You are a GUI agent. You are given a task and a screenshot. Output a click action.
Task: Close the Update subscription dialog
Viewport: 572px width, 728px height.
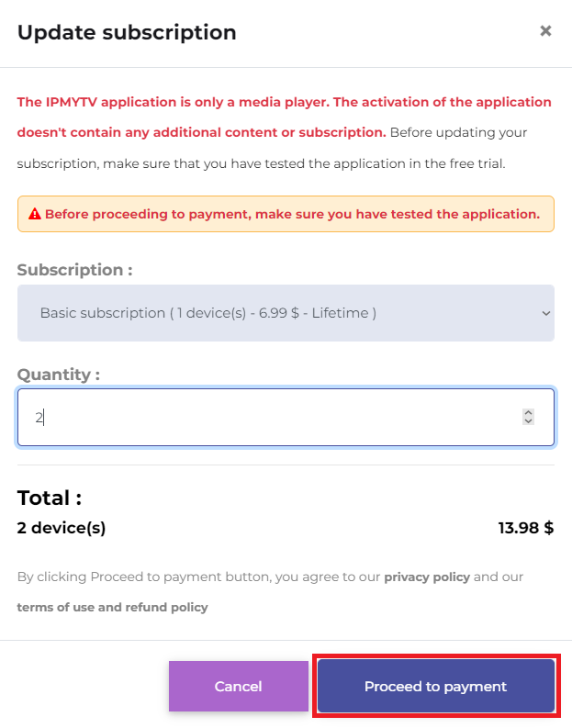tap(545, 31)
